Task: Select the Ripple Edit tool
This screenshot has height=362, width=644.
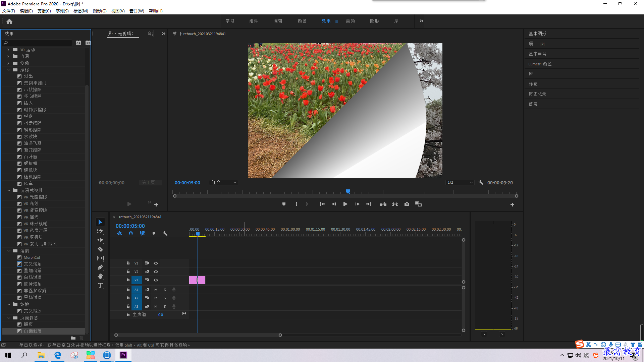Action: tap(100, 240)
